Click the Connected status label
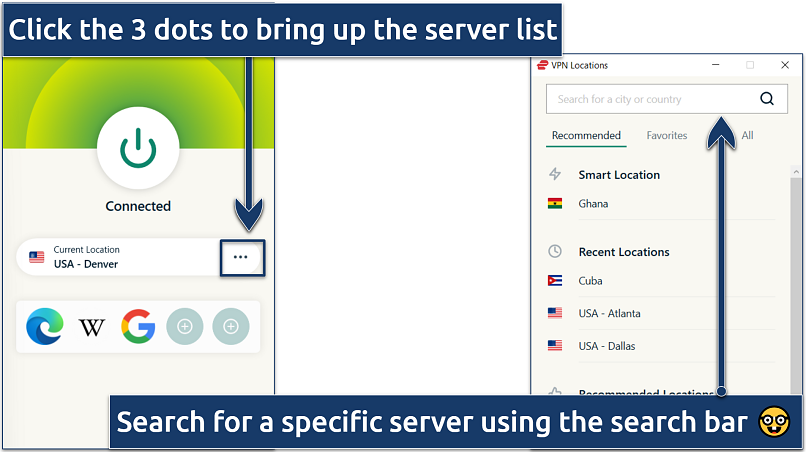This screenshot has height=452, width=806. (138, 206)
